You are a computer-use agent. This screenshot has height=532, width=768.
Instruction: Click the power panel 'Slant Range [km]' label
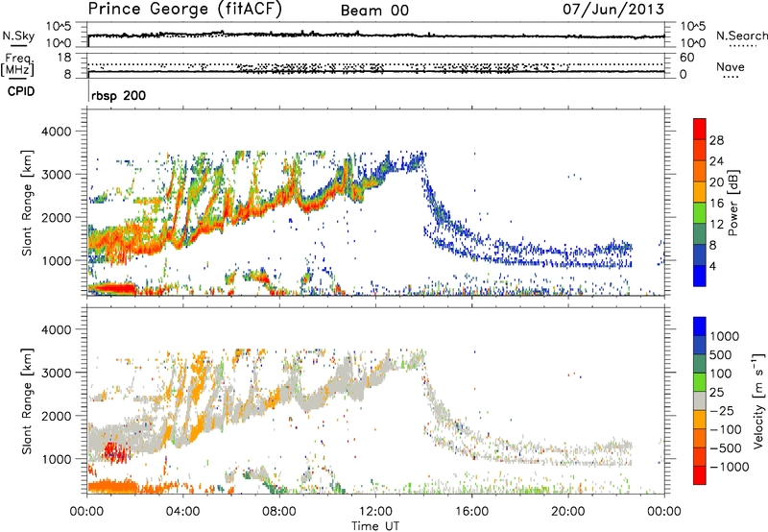[27, 203]
